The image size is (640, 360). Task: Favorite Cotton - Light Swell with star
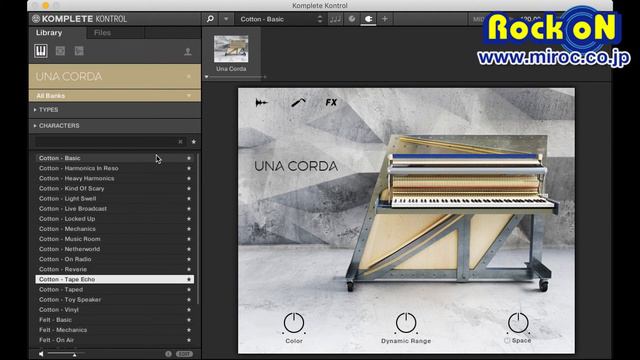coord(189,198)
